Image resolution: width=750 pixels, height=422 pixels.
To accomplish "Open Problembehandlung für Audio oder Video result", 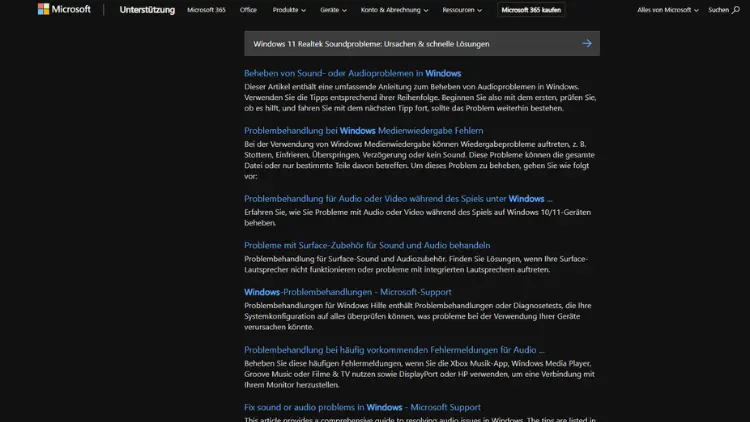I will coord(398,199).
